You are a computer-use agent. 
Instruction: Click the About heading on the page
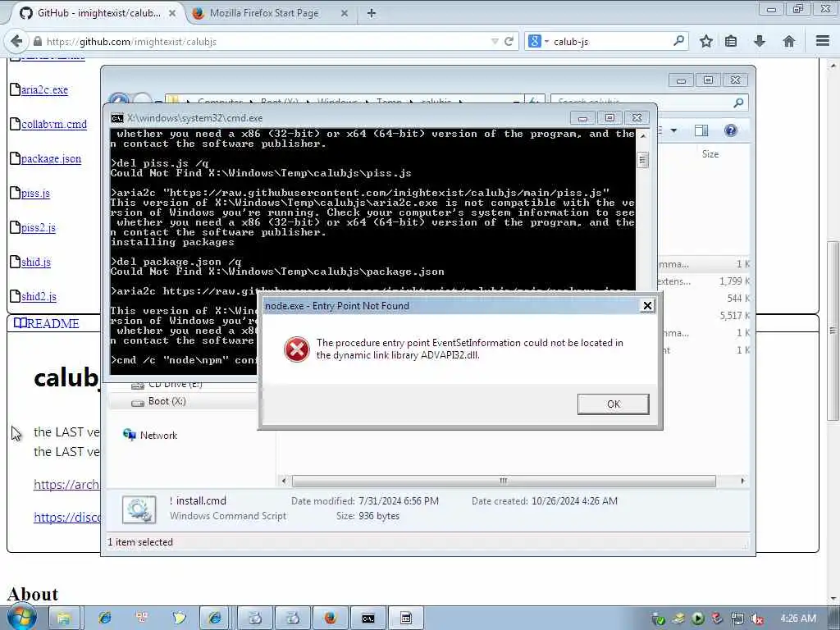coord(33,594)
